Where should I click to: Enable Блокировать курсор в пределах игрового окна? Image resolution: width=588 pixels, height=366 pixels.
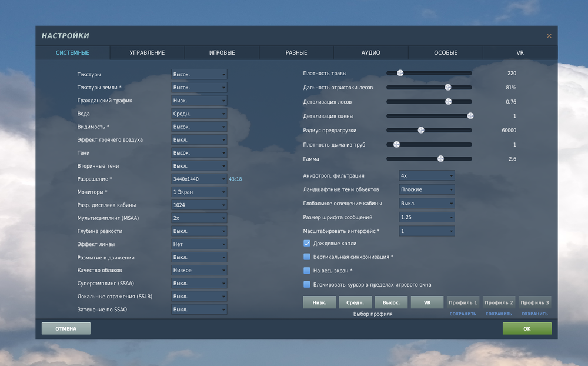pyautogui.click(x=307, y=285)
